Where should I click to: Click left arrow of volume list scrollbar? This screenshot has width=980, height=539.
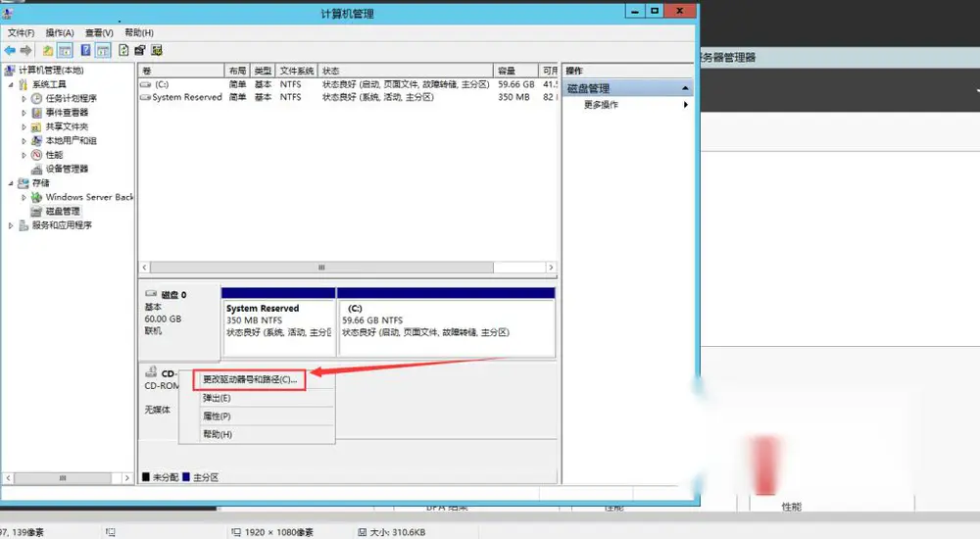pos(144,267)
